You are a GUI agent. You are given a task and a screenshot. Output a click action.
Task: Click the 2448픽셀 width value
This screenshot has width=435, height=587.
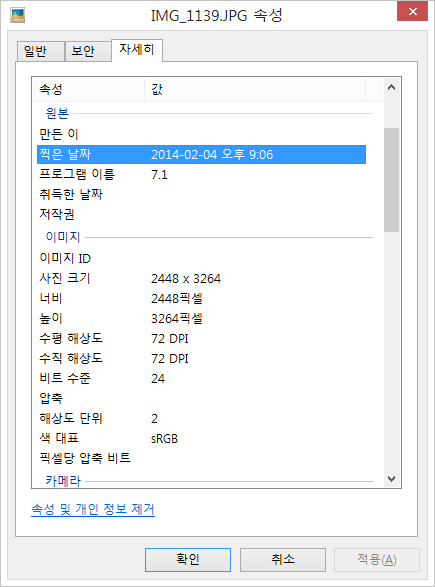tap(177, 299)
